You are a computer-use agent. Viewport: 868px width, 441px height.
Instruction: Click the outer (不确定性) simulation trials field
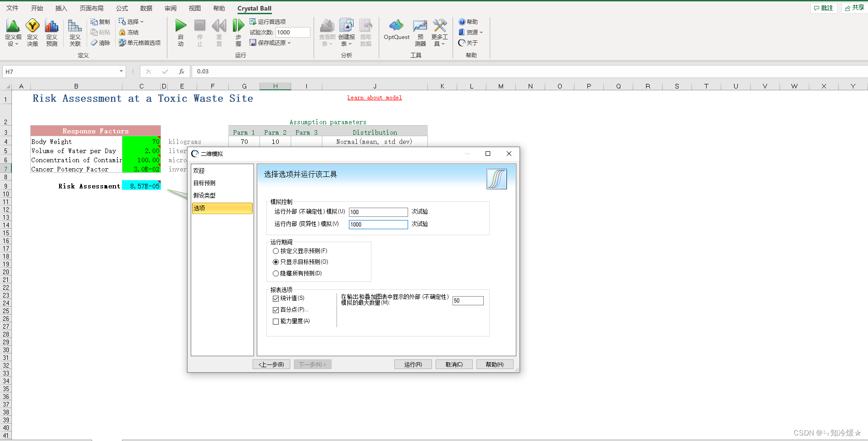click(x=378, y=212)
